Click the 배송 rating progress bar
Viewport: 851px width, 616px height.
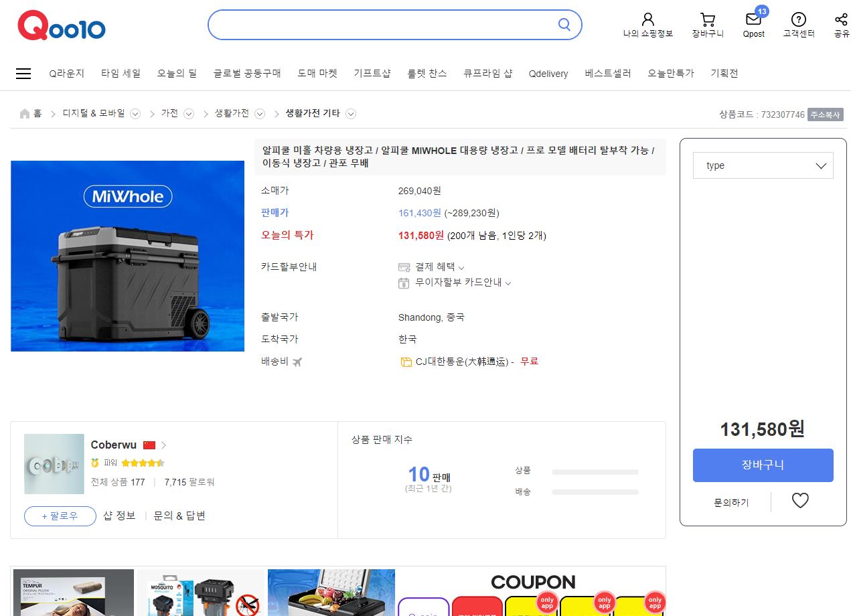pos(595,492)
